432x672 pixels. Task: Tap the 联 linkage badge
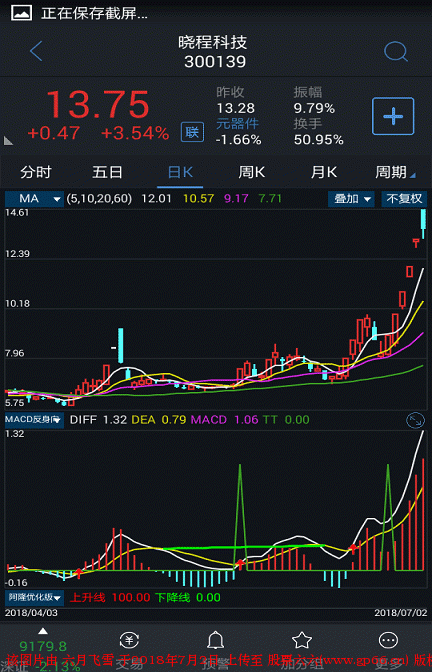(x=192, y=132)
